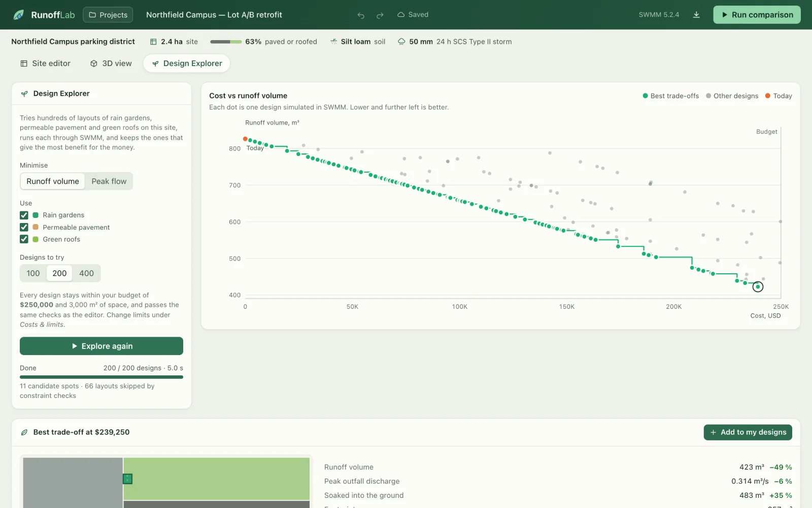The image size is (812, 508).
Task: Redo the last change
Action: [x=380, y=15]
